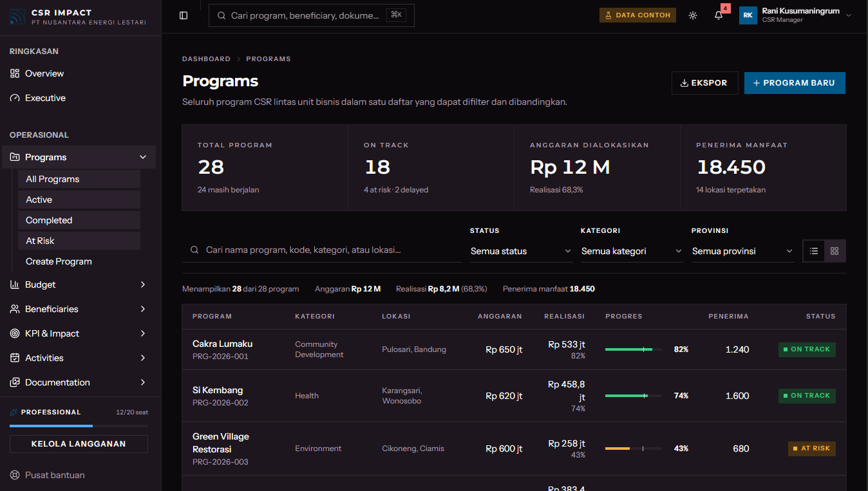Click the Beneficiaries people icon
The image size is (868, 491).
pyautogui.click(x=15, y=309)
